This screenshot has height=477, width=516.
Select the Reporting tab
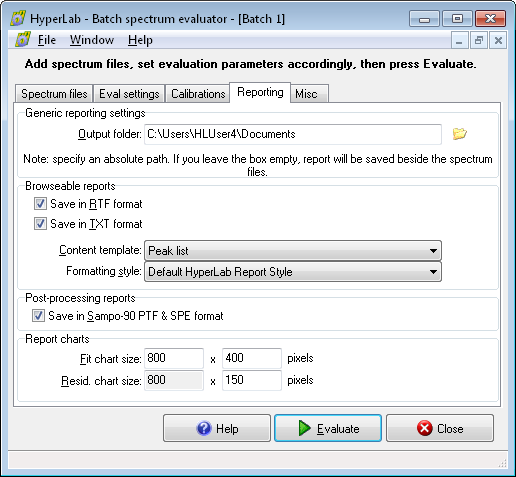(260, 92)
